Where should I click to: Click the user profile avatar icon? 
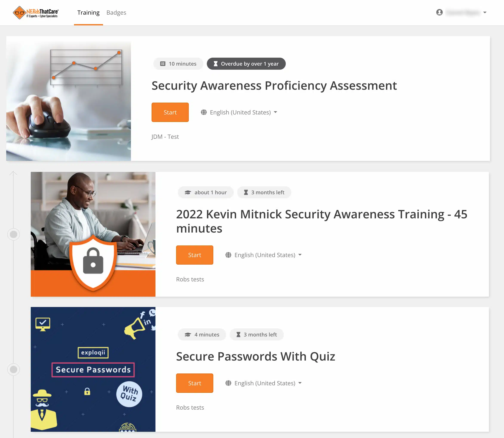[x=439, y=12]
